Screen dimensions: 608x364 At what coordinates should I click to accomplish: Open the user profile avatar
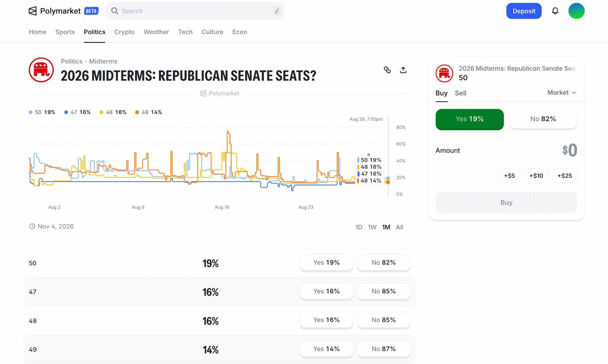[576, 11]
